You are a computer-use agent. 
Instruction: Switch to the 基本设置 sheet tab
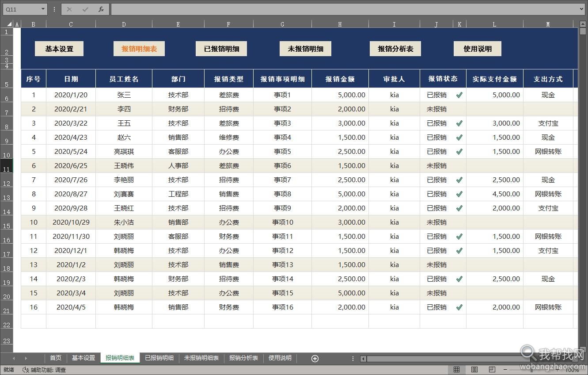(x=83, y=358)
